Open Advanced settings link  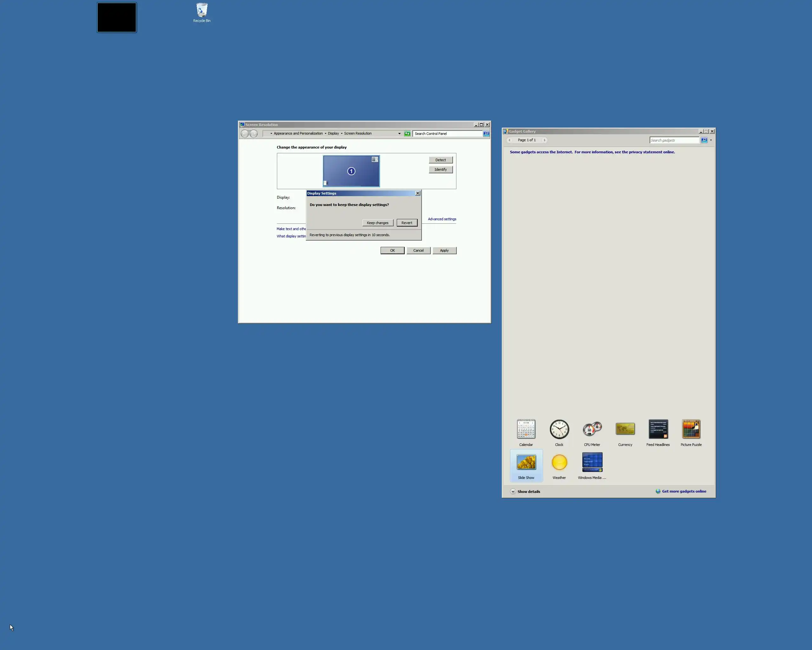[x=442, y=219]
